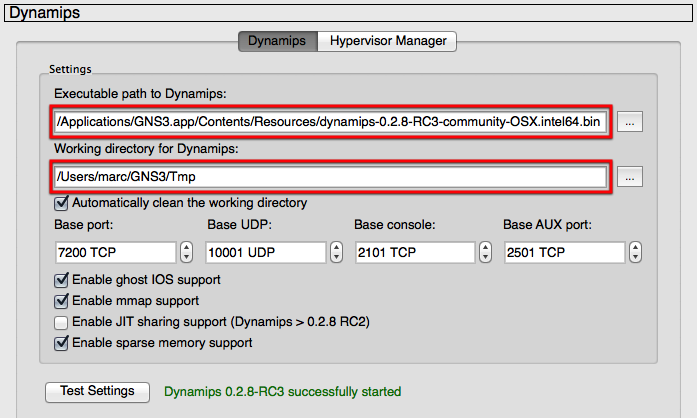Screen dimensions: 697x418
Task: Click the 'Working directory for Dynamips:' label
Action: pyautogui.click(x=146, y=149)
